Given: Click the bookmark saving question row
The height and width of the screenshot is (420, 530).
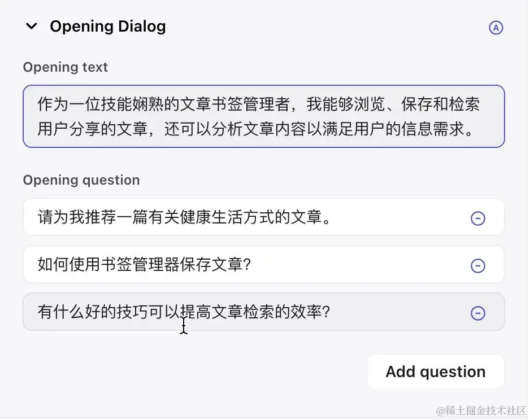Looking at the screenshot, I should click(x=226, y=264).
